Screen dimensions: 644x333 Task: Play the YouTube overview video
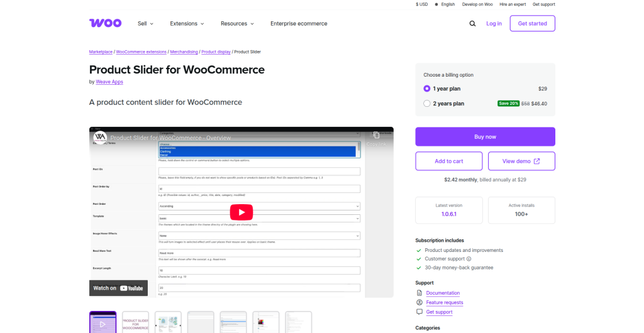[x=241, y=212]
